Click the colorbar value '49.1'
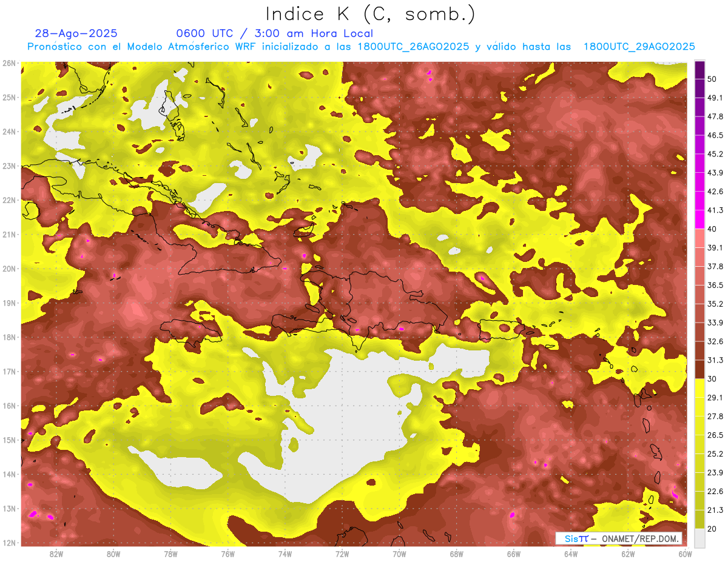This screenshot has height=562, width=728. click(x=715, y=98)
